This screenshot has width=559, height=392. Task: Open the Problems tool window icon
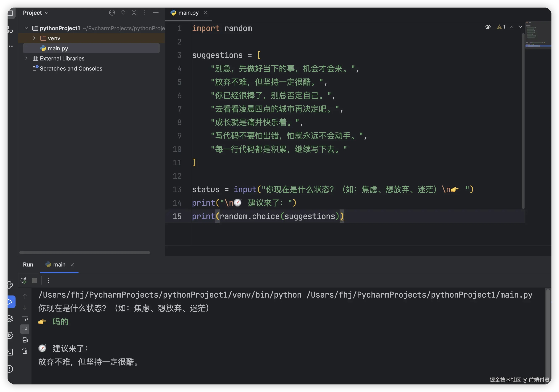(x=10, y=369)
